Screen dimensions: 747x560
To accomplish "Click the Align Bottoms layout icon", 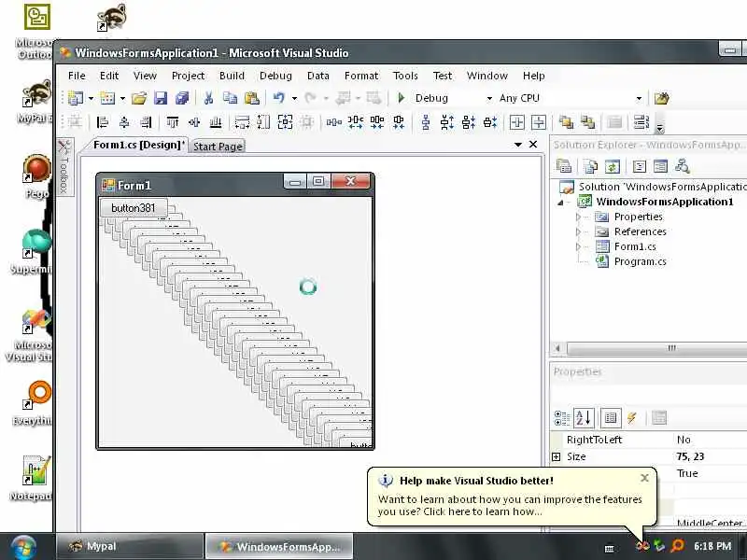I will (x=216, y=122).
